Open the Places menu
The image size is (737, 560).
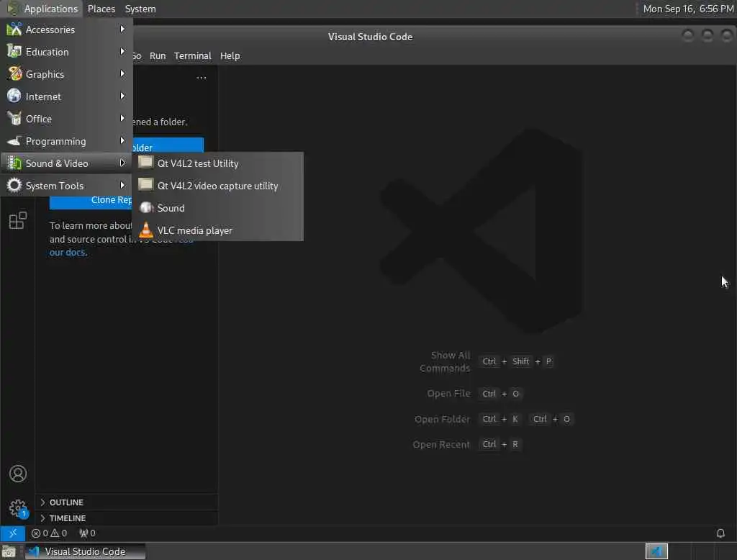coord(101,9)
